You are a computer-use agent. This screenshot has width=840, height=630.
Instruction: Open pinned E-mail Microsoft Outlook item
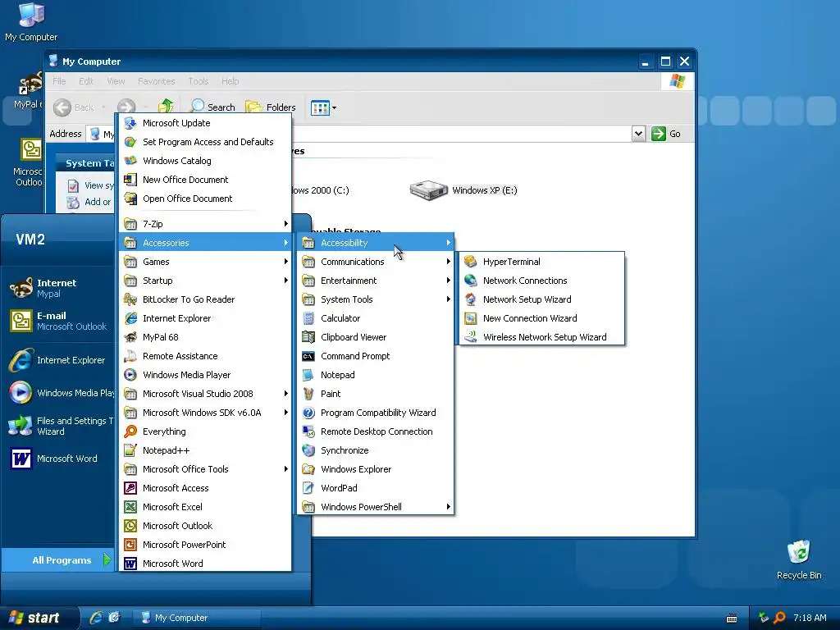[x=59, y=321]
